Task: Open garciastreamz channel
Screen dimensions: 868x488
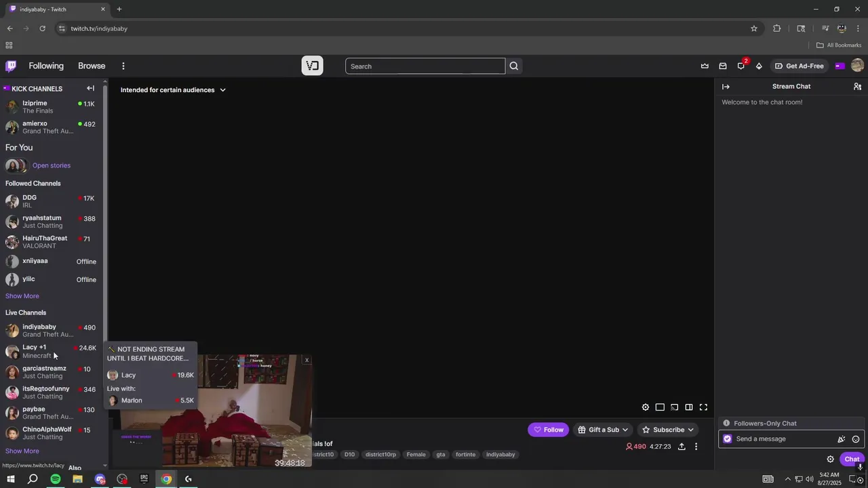Action: coord(52,372)
